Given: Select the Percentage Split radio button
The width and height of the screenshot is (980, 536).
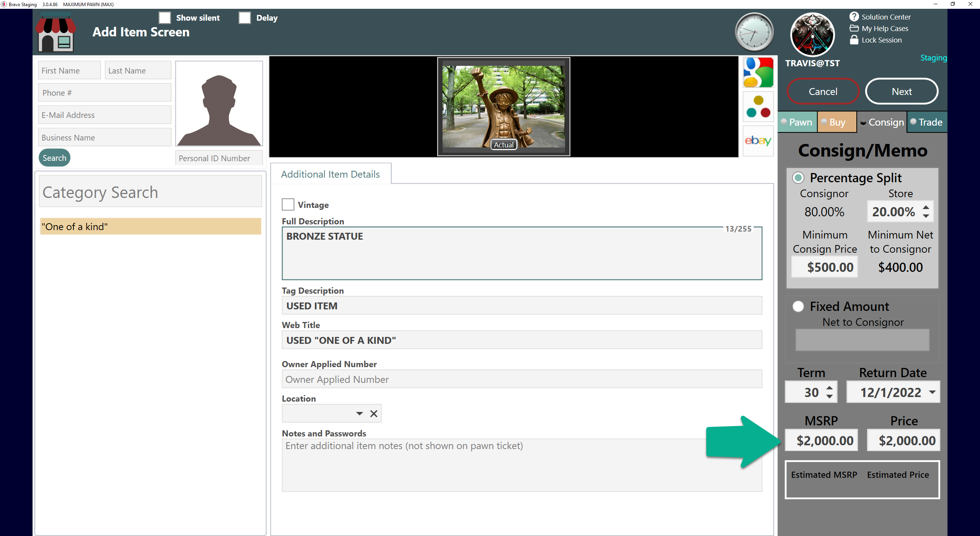Looking at the screenshot, I should (x=798, y=178).
